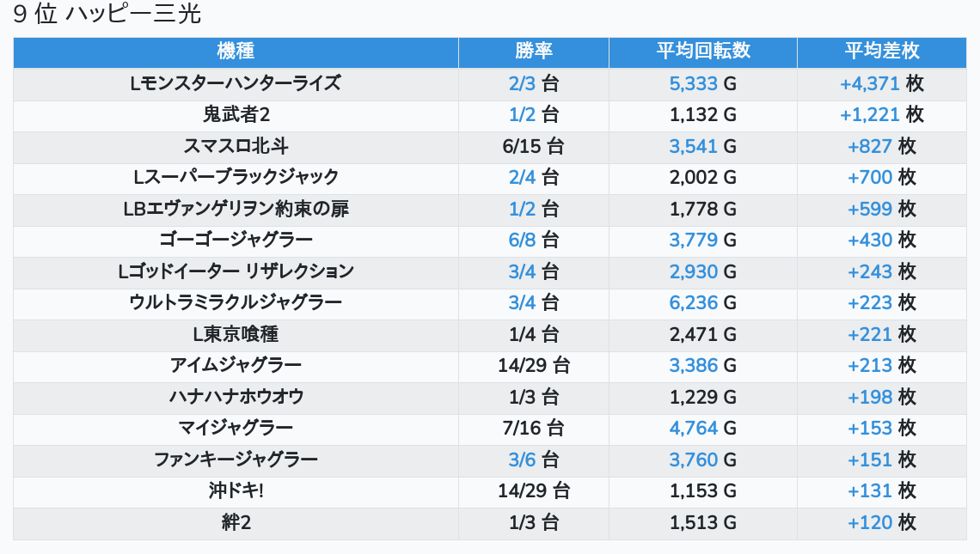980x554 pixels.
Task: Click the 勝率 column header
Action: click(x=534, y=51)
